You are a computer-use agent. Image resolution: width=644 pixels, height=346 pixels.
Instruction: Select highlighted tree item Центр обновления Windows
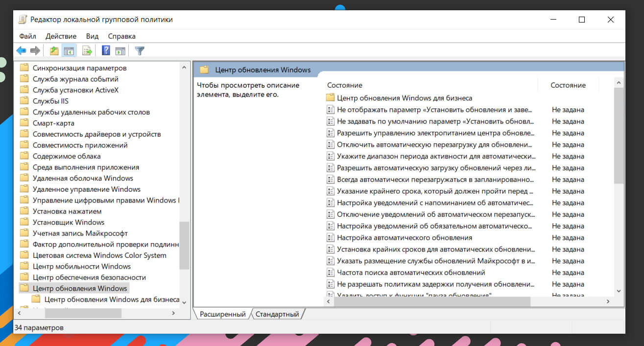(x=80, y=288)
